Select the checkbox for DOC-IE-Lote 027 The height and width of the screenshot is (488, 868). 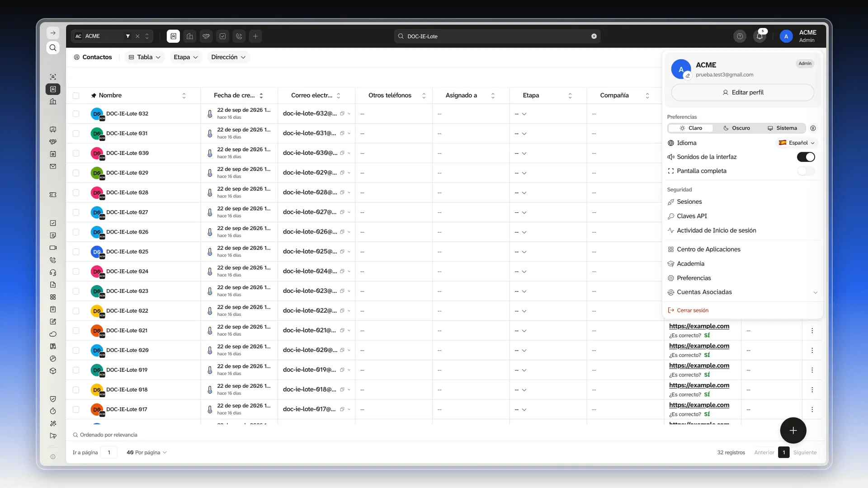pos(76,212)
